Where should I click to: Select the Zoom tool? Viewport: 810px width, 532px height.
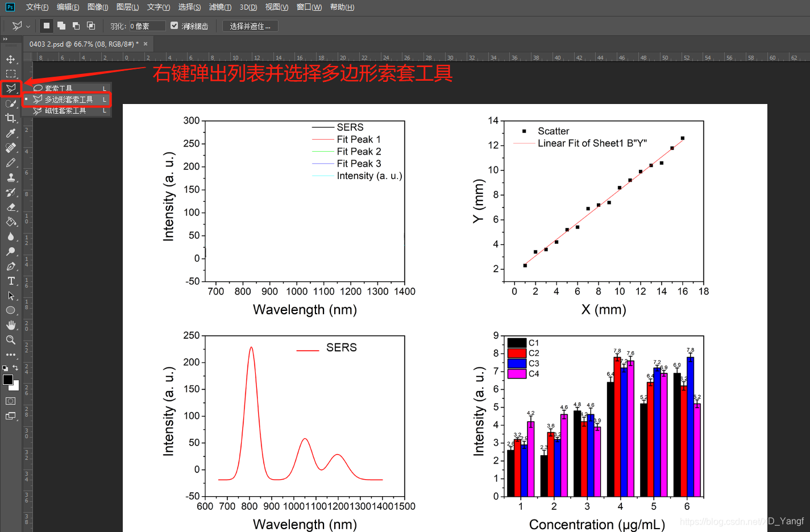tap(10, 340)
